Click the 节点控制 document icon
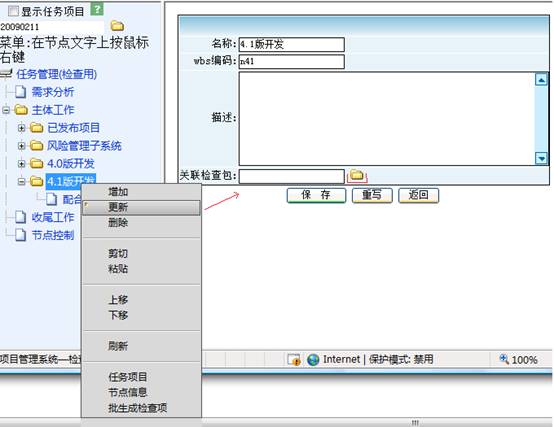Screen dimensions: 554x427 click(20, 235)
